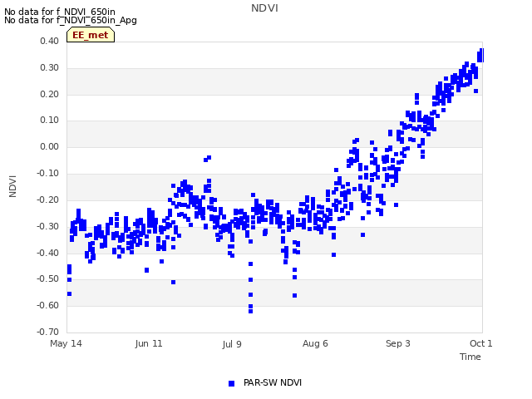Click the -0.20 y-axis tick label
Screen dimensions: 532x399
click(47, 199)
